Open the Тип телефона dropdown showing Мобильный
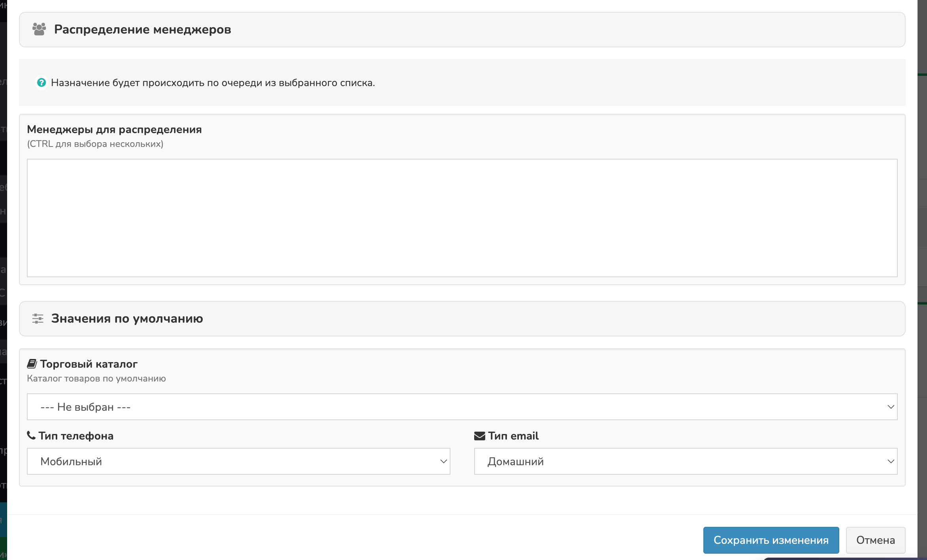The image size is (927, 560). pyautogui.click(x=238, y=461)
